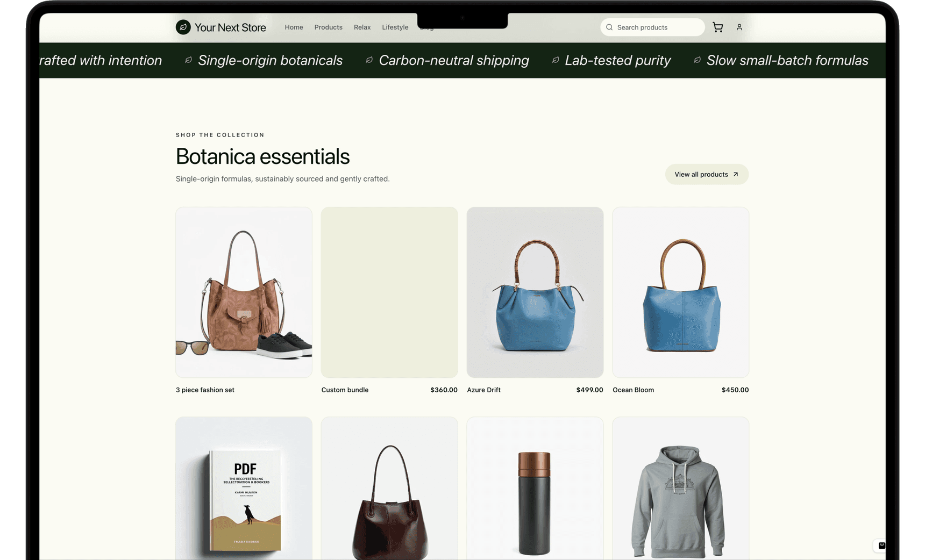Open the 3 piece fashion set image

(x=244, y=292)
